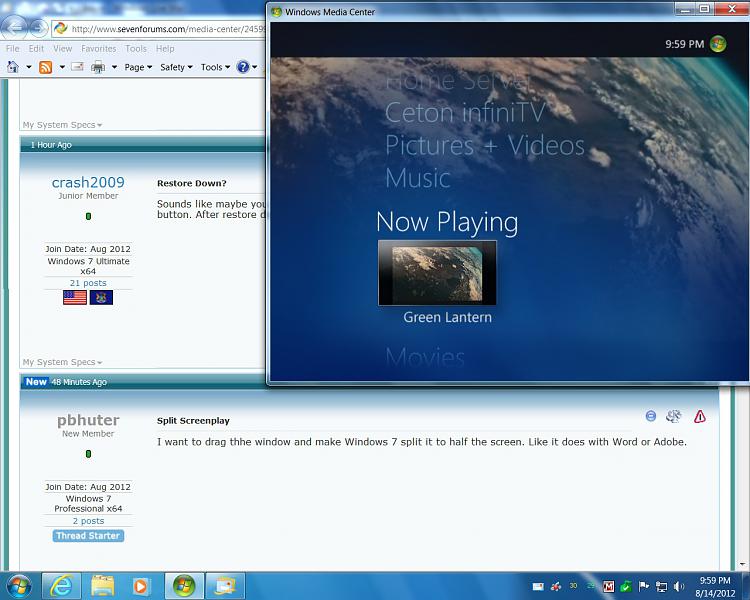Click the volume speaker tray icon
This screenshot has height=600, width=750.
click(x=679, y=586)
